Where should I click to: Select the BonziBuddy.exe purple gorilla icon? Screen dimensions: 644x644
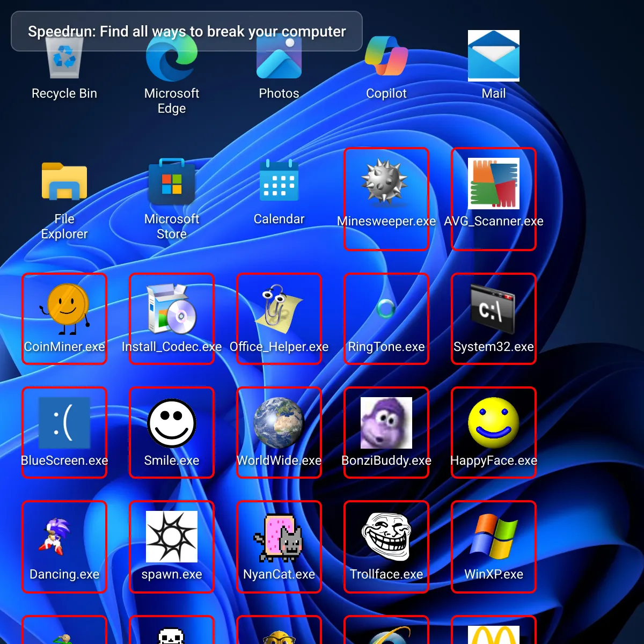coord(386,423)
